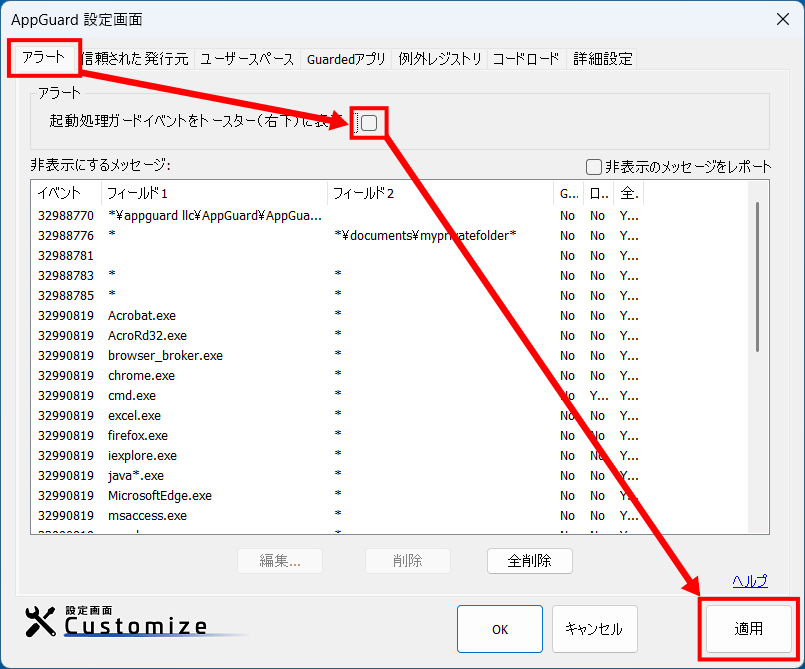
Task: Select the chrome.exe row in list
Action: [x=141, y=375]
